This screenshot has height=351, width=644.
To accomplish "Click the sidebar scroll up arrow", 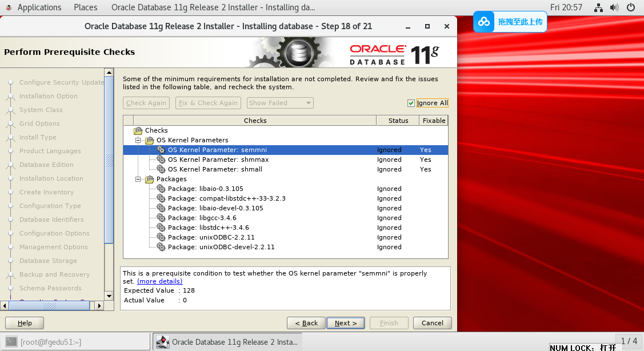I will pos(109,73).
